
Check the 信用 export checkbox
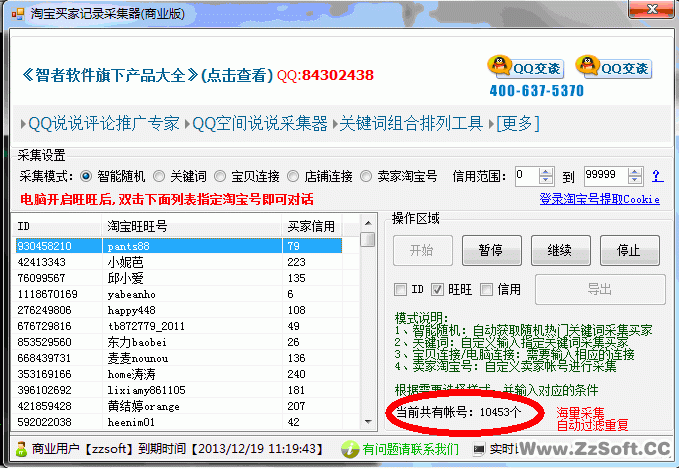(486, 290)
